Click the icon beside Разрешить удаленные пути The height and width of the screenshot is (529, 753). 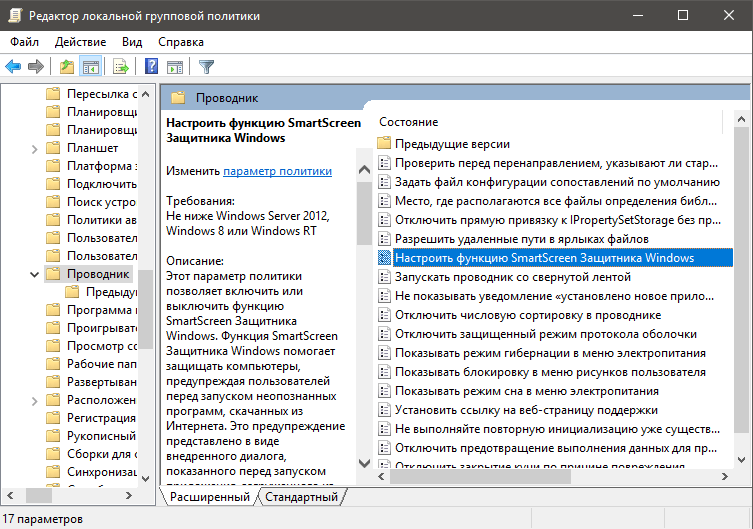[x=384, y=239]
